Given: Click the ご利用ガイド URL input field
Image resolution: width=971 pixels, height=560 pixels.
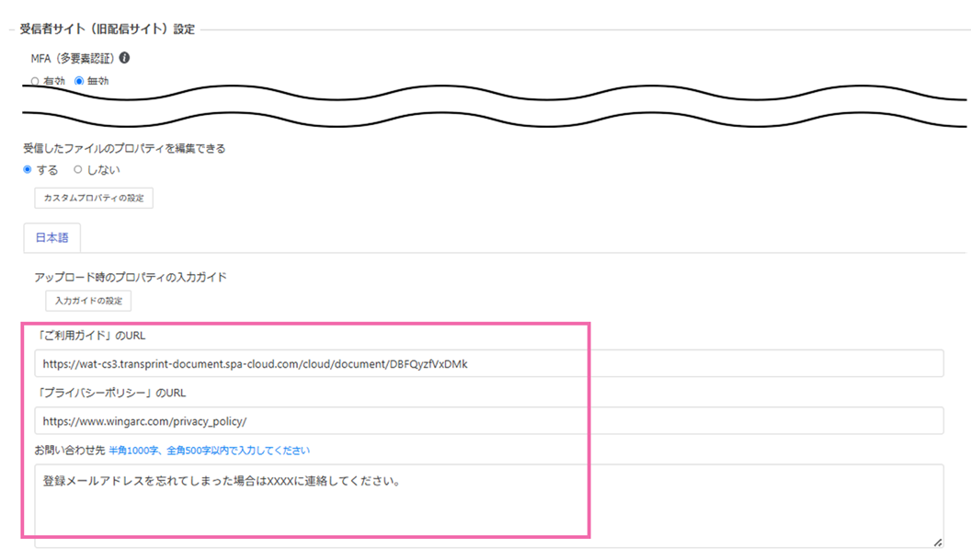Looking at the screenshot, I should (x=489, y=364).
